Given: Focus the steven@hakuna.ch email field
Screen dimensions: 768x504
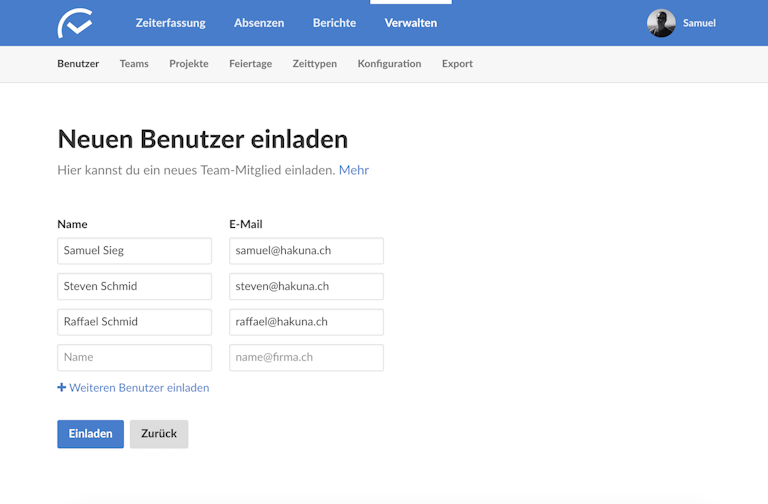Looking at the screenshot, I should (x=306, y=287).
